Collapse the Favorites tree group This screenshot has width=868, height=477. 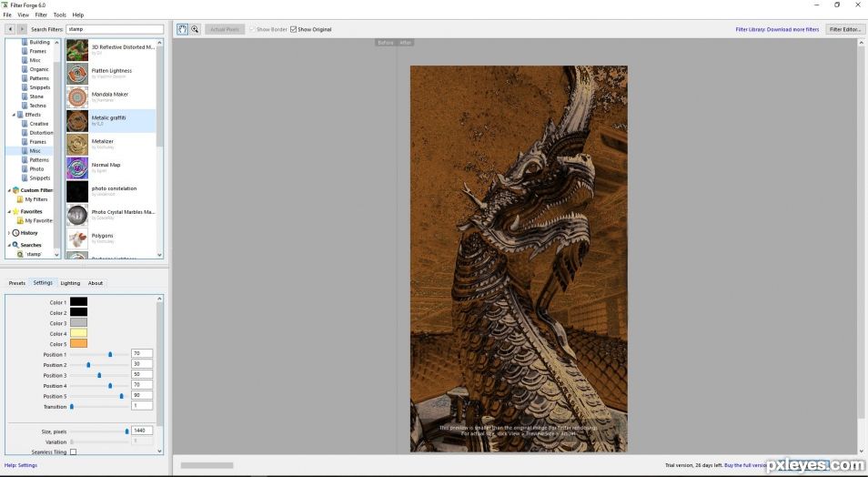pyautogui.click(x=9, y=211)
